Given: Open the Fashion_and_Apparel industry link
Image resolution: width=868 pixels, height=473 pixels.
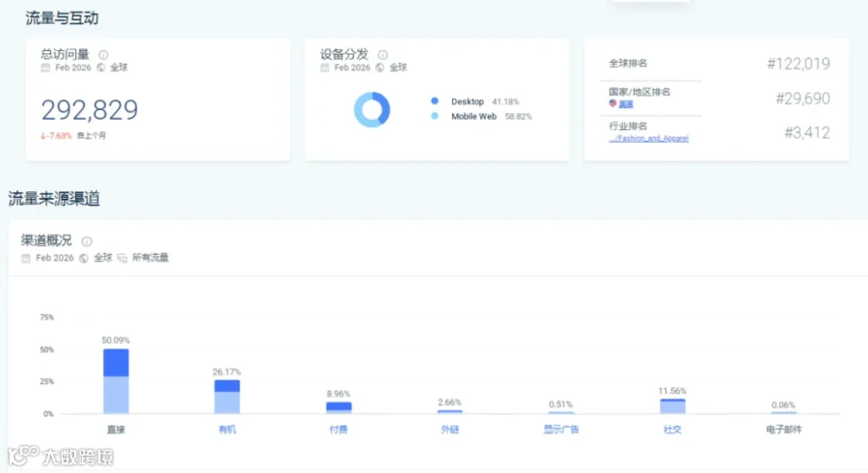Looking at the screenshot, I should click(649, 138).
